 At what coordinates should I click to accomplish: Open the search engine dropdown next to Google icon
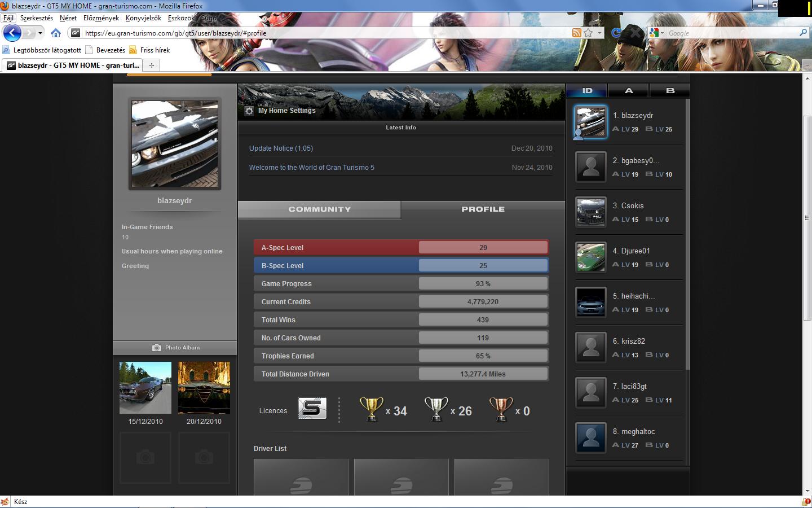(662, 33)
